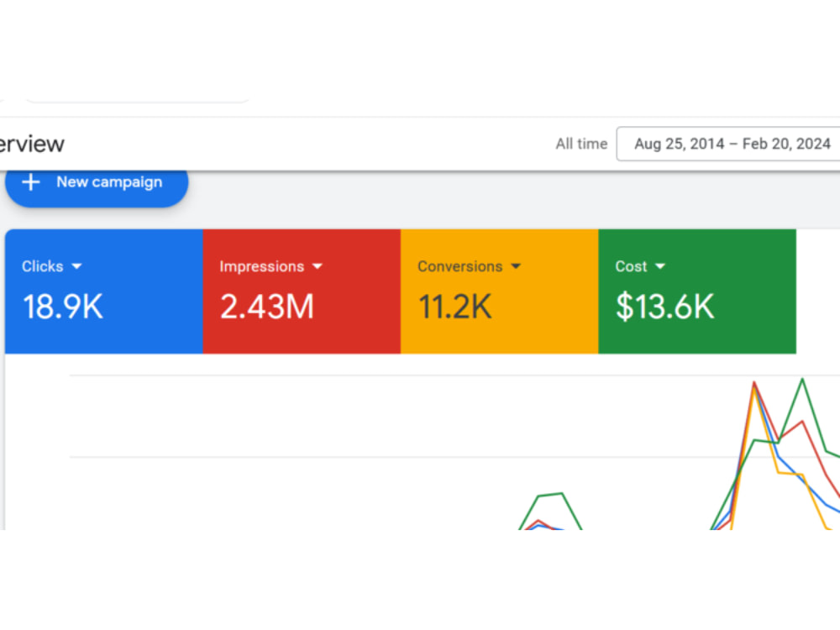The image size is (840, 630).
Task: Click the 11.2K conversions value
Action: point(454,307)
